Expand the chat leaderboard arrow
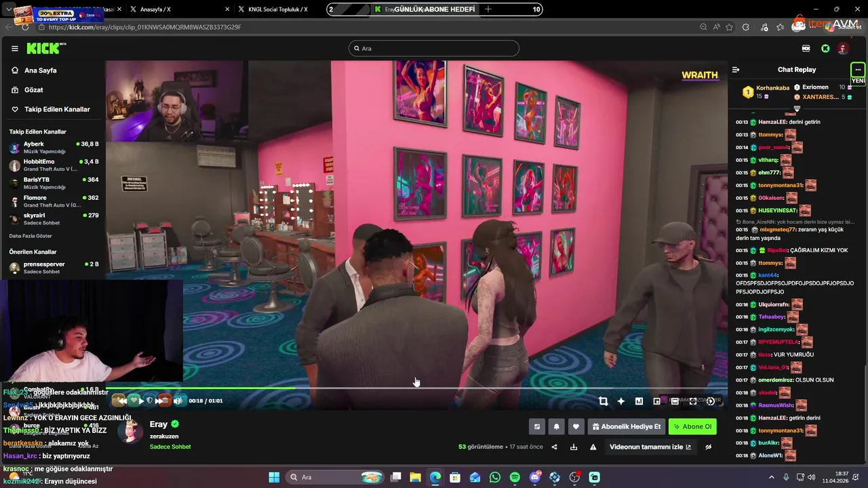 pyautogui.click(x=797, y=108)
